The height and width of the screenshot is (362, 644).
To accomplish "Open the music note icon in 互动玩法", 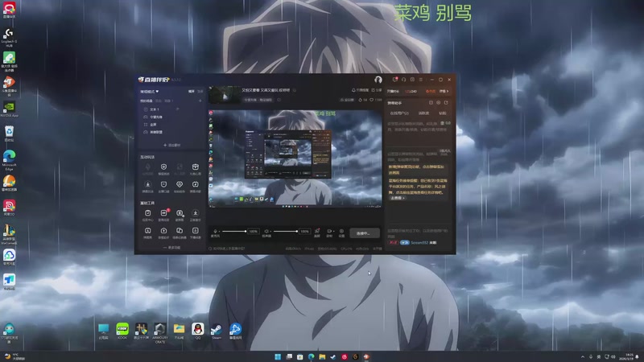I will (195, 186).
